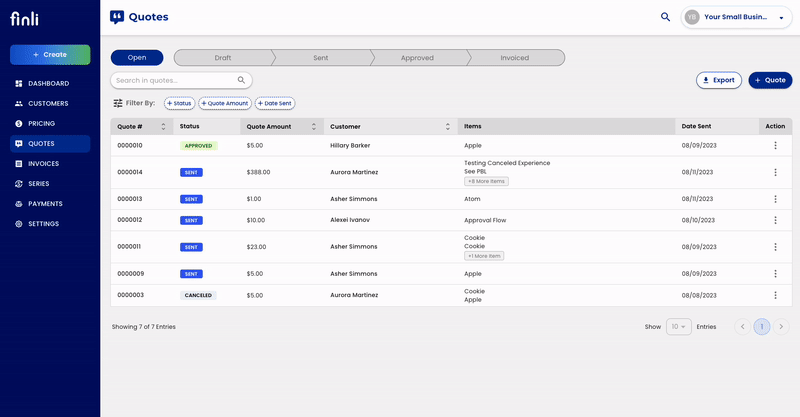Click the finli logo
The width and height of the screenshot is (800, 417).
(x=24, y=19)
